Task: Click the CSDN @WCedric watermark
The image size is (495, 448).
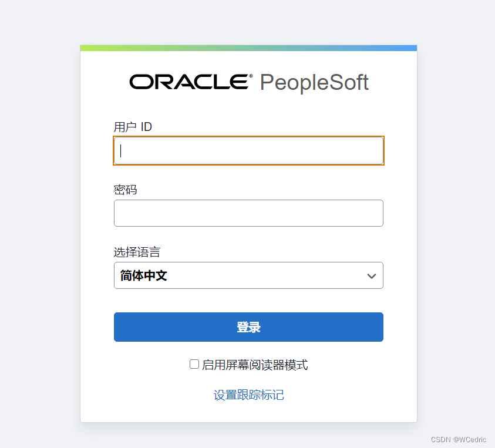Action: (x=459, y=439)
